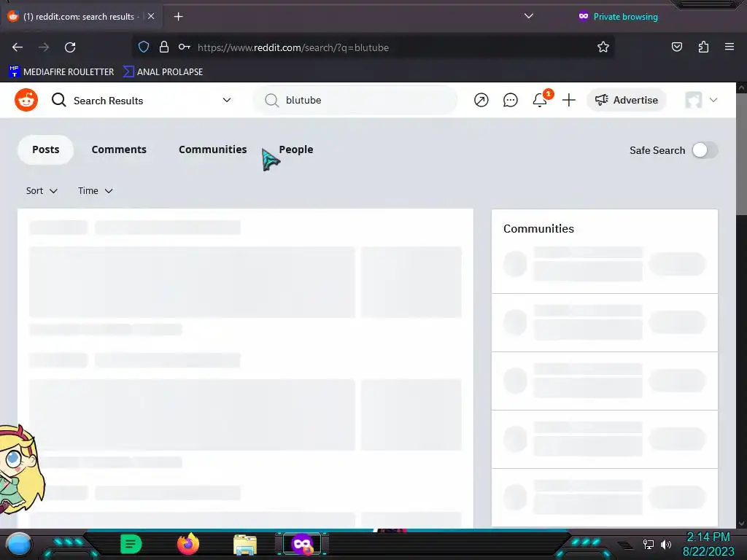747x560 pixels.
Task: Switch to the People tab
Action: (296, 149)
